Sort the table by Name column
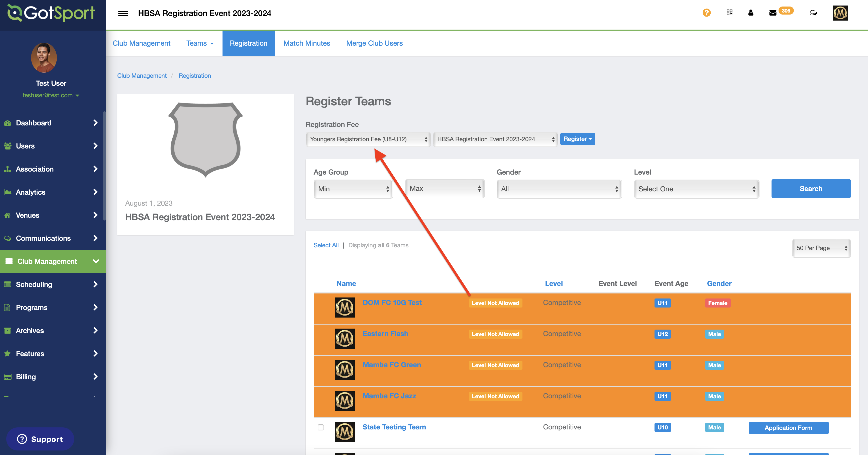This screenshot has width=868, height=455. pyautogui.click(x=346, y=283)
